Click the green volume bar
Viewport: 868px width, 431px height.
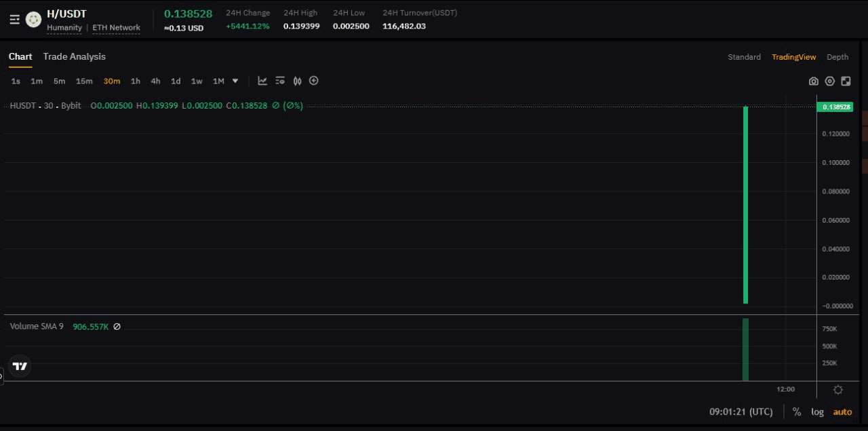[x=746, y=350]
